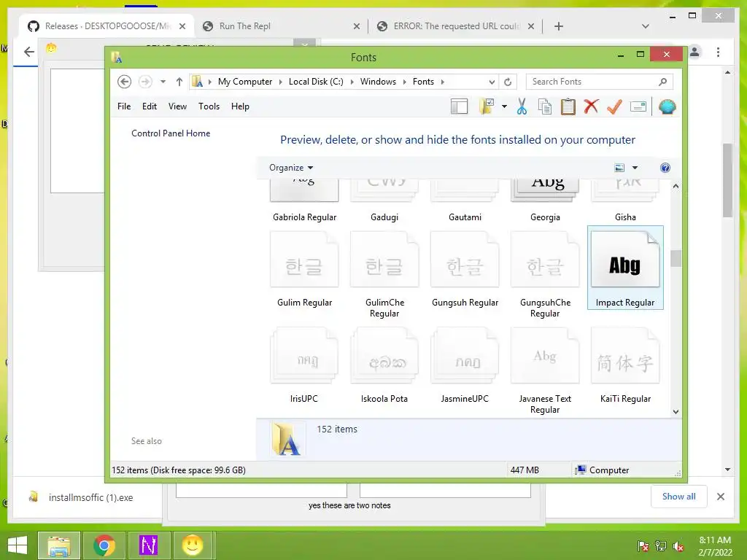The height and width of the screenshot is (560, 747).
Task: Open File Explorer from taskbar
Action: coord(59,545)
